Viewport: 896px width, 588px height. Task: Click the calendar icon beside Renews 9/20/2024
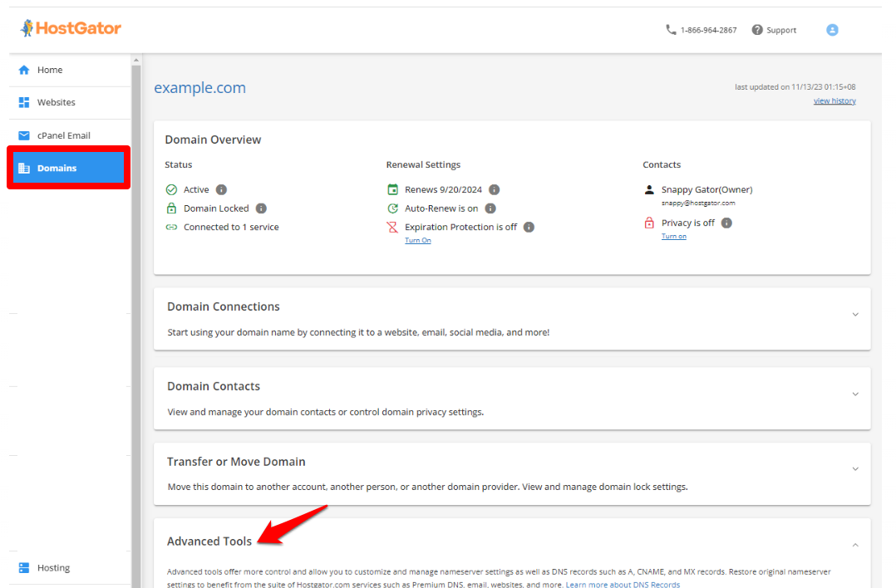392,189
